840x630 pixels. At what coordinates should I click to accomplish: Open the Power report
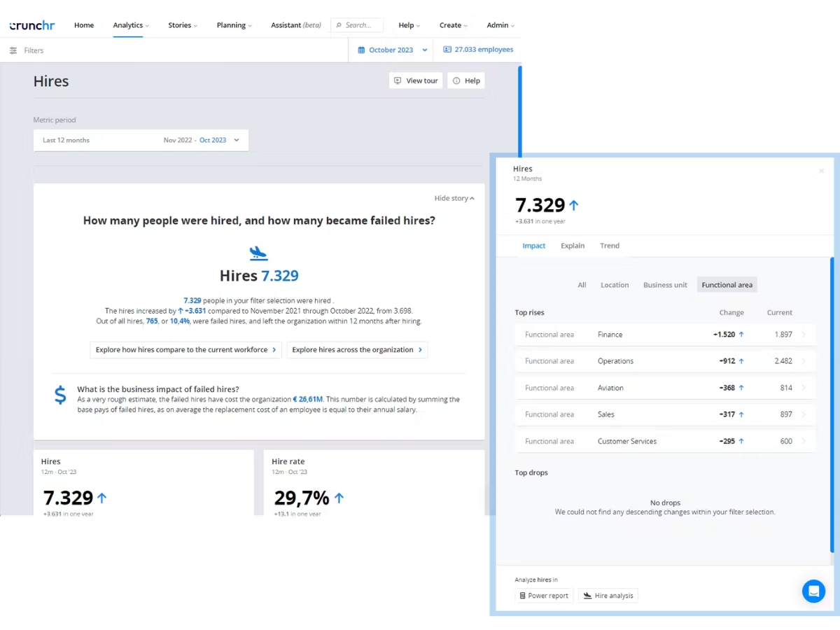click(544, 596)
